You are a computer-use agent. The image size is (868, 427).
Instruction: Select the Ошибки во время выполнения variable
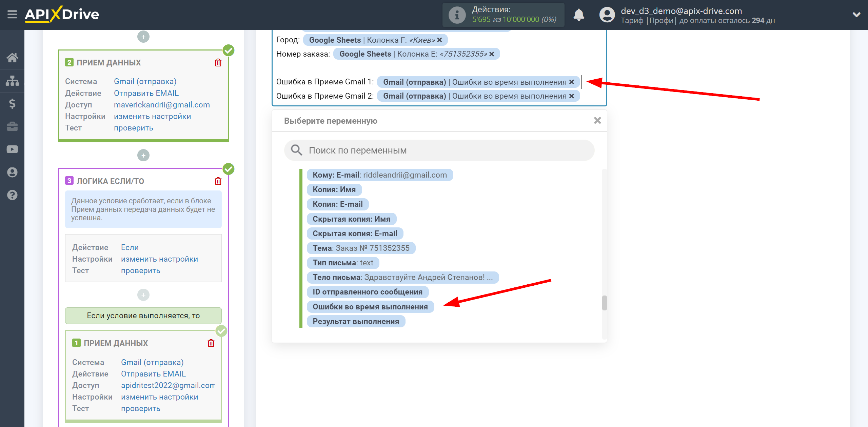370,307
